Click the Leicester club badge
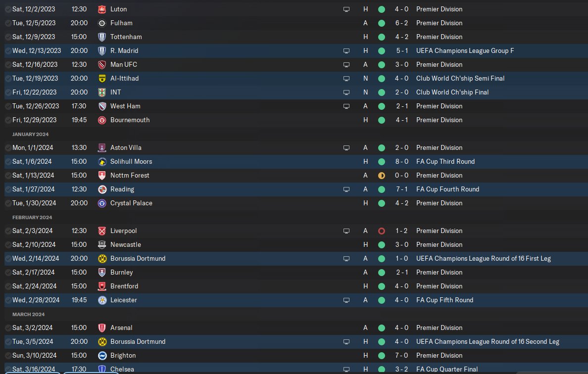Screen dimensions: 588x374 click(x=102, y=300)
